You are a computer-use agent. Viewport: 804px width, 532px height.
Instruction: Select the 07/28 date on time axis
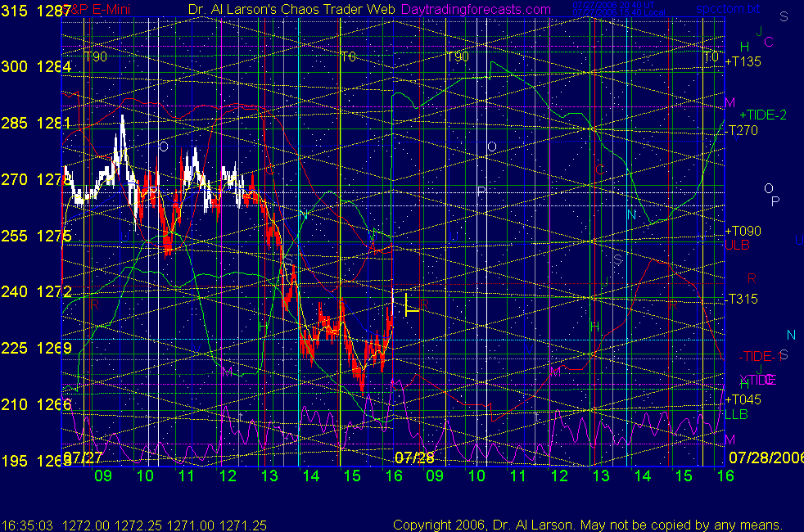click(414, 458)
